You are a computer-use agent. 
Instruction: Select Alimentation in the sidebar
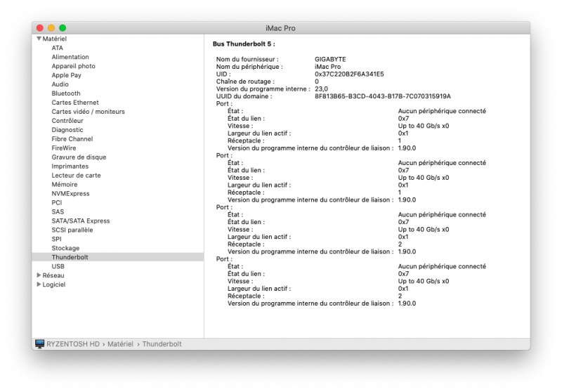(70, 57)
